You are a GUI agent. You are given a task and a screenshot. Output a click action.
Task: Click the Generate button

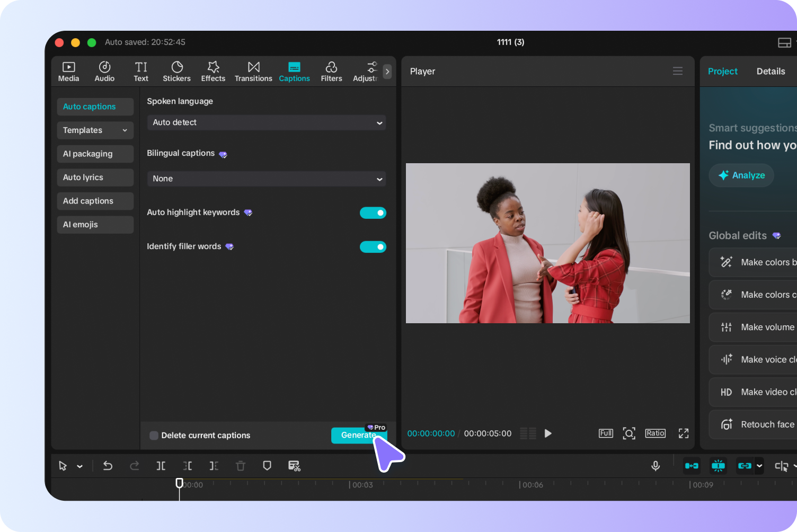359,435
